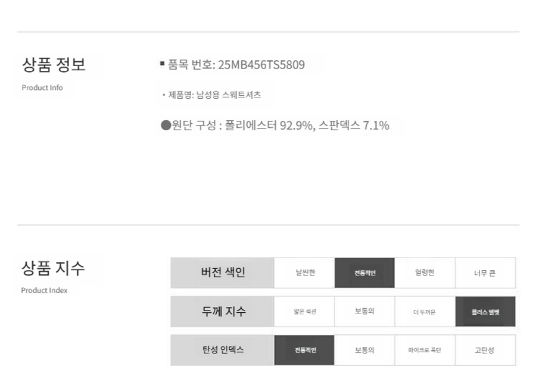536x392 pixels.
Task: Click the 버전 색인 row label
Action: (x=223, y=273)
